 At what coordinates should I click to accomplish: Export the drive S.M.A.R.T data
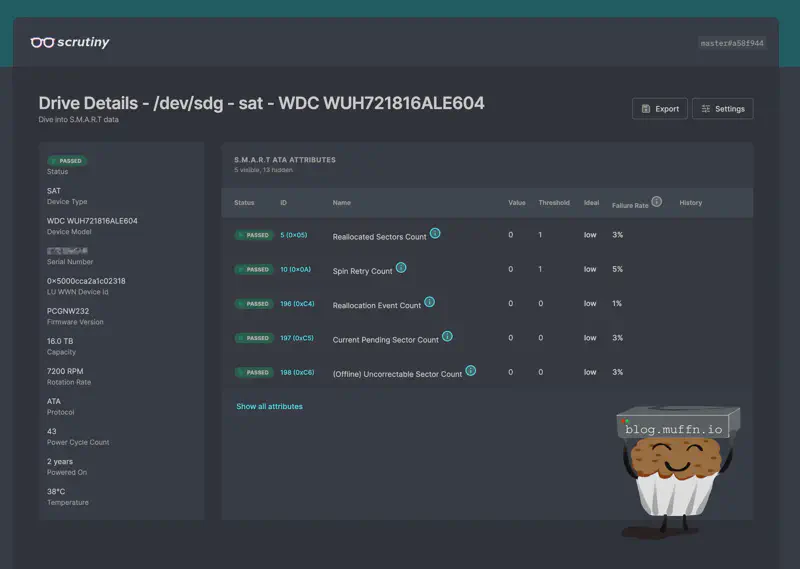(x=660, y=109)
